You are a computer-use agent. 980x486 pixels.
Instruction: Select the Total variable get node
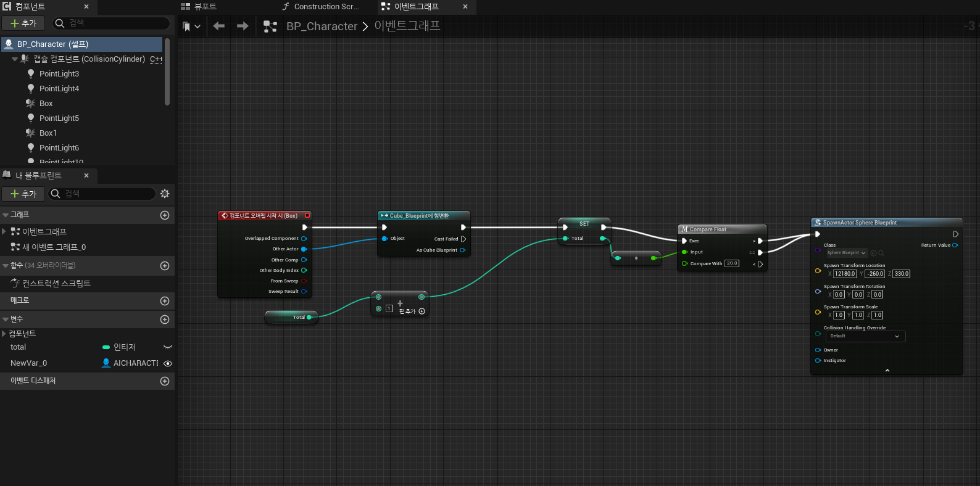pyautogui.click(x=291, y=317)
